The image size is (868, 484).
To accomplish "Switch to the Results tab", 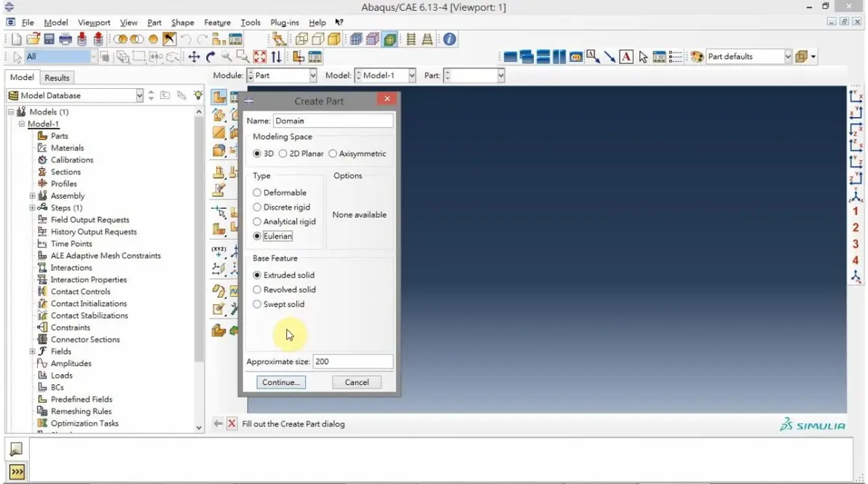I will click(x=57, y=77).
